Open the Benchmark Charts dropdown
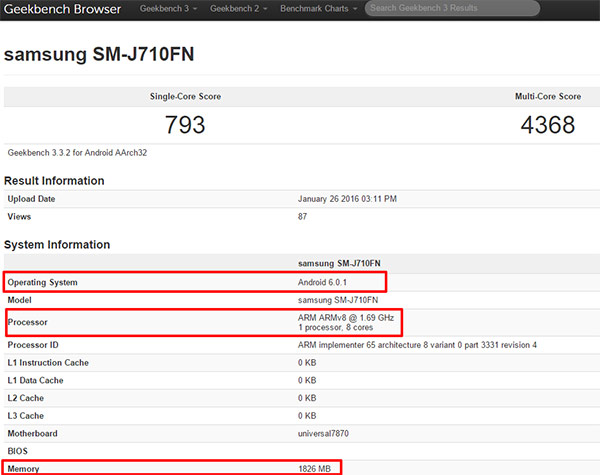Viewport: 600px width, 475px height. (x=318, y=8)
